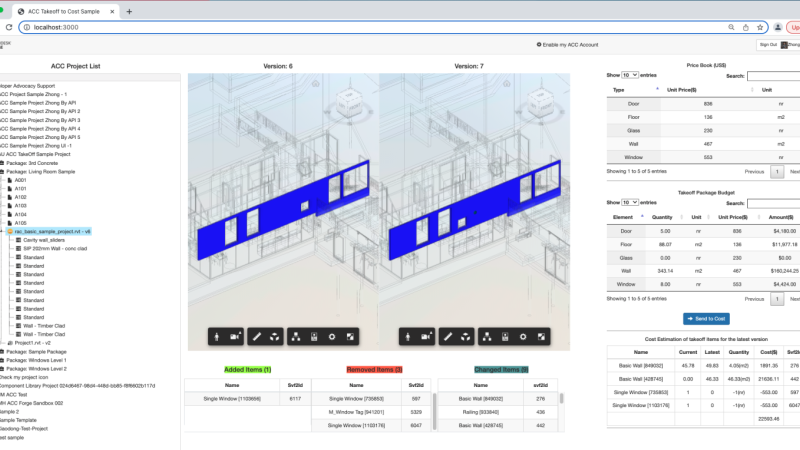Open Properties panel in Version 7 viewer
This screenshot has height=450, width=800.
pos(505,337)
